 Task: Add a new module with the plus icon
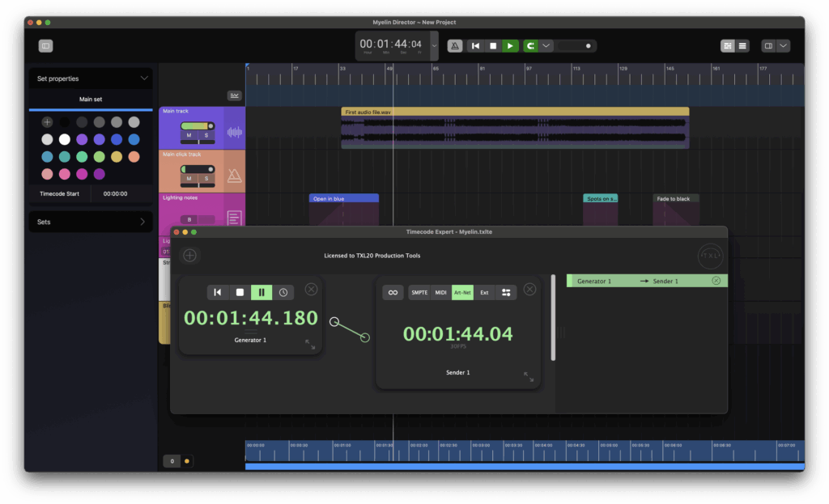point(189,256)
